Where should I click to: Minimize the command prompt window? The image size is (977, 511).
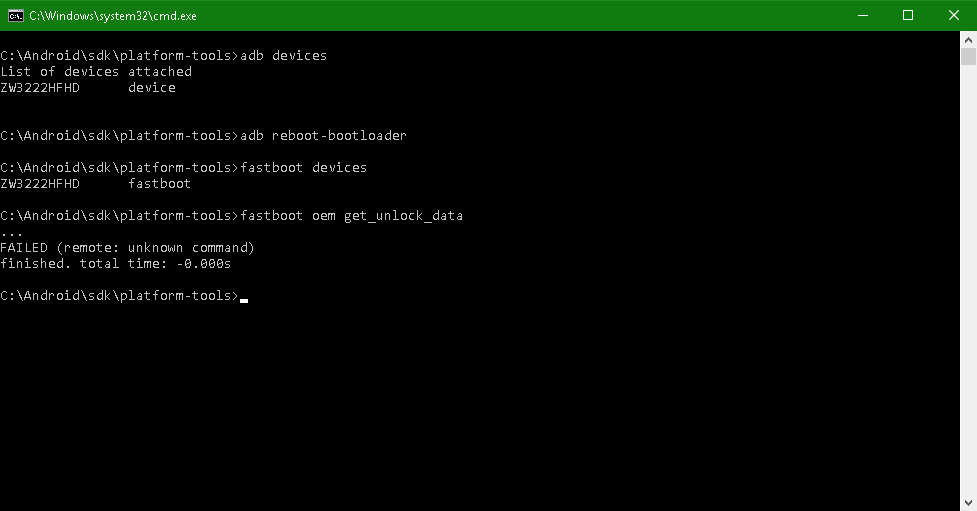(862, 16)
